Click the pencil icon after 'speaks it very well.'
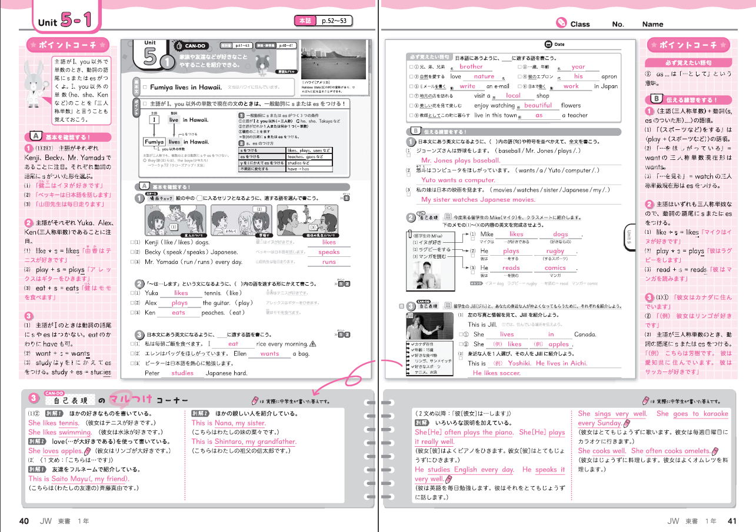The height and width of the screenshot is (532, 756). point(449,479)
